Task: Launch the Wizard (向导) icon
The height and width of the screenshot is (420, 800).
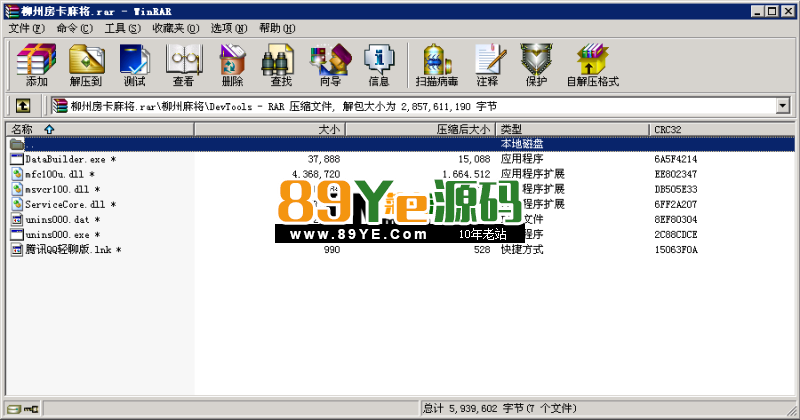Action: click(331, 65)
